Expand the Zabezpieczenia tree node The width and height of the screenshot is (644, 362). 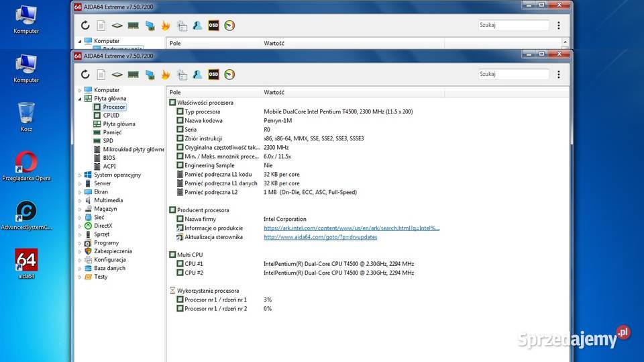80,251
